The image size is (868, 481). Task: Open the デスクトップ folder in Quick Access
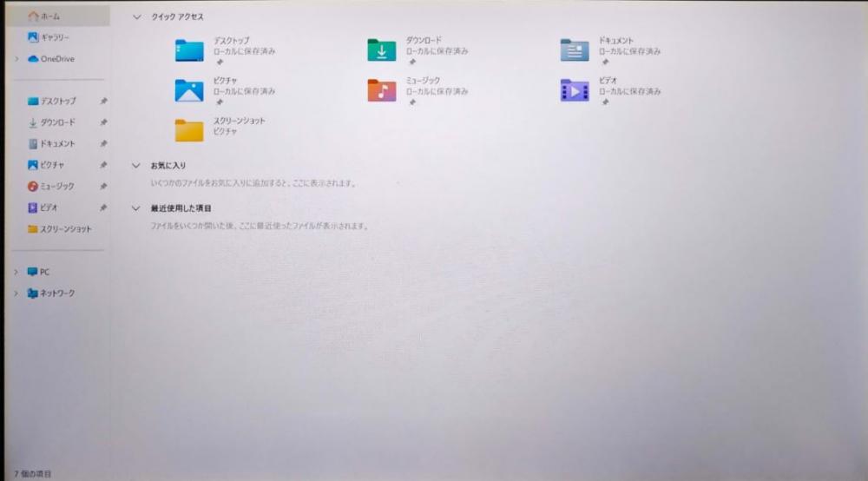tap(188, 50)
